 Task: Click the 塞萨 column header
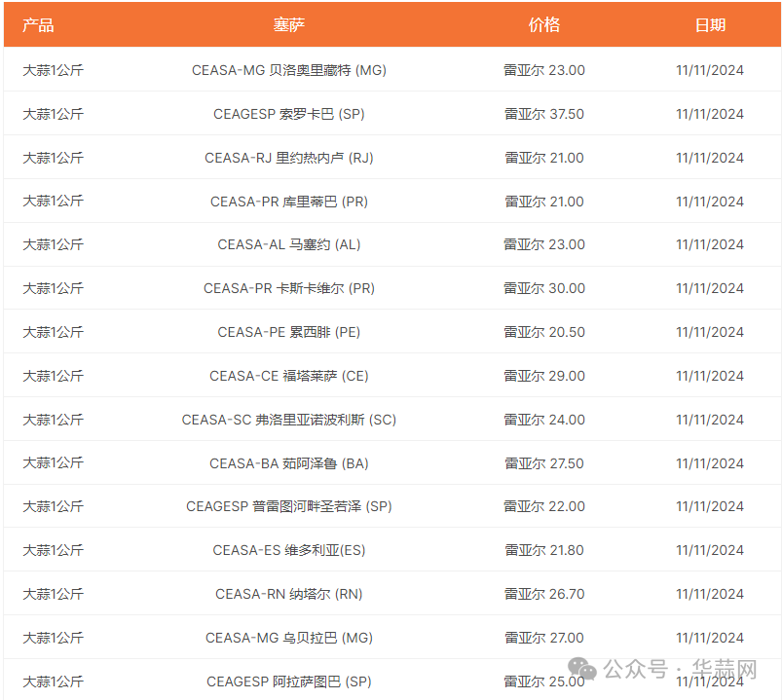click(x=289, y=25)
